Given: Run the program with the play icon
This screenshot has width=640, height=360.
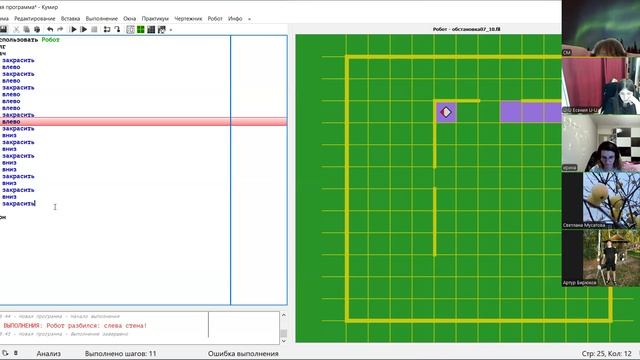Looking at the screenshot, I should pyautogui.click(x=73, y=29).
